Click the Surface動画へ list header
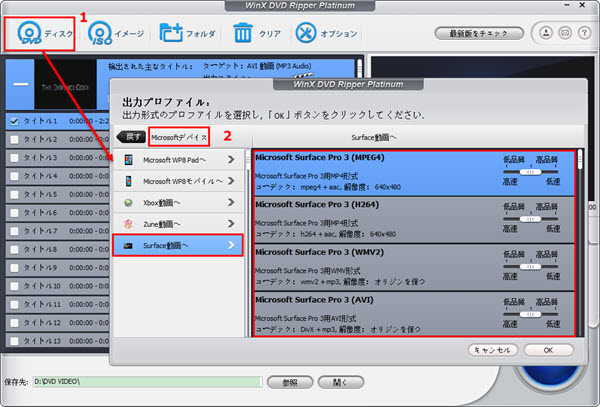Viewport: 600px width, 407px height. click(373, 137)
